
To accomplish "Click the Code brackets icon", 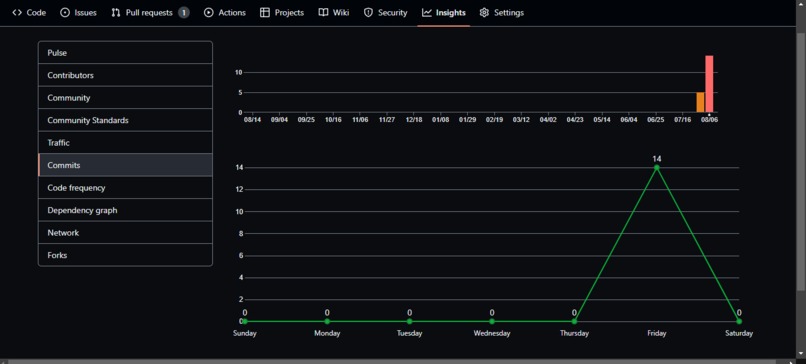I will tap(17, 13).
